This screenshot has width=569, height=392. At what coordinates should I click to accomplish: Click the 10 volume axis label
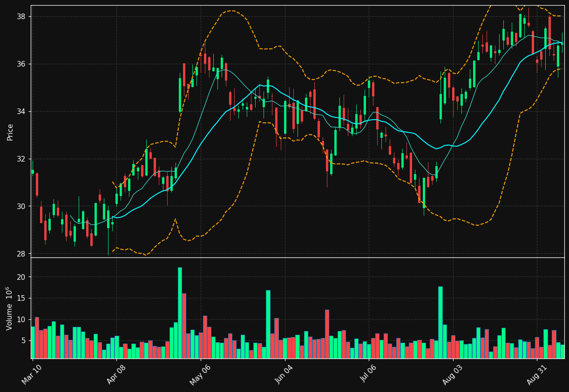tap(22, 320)
